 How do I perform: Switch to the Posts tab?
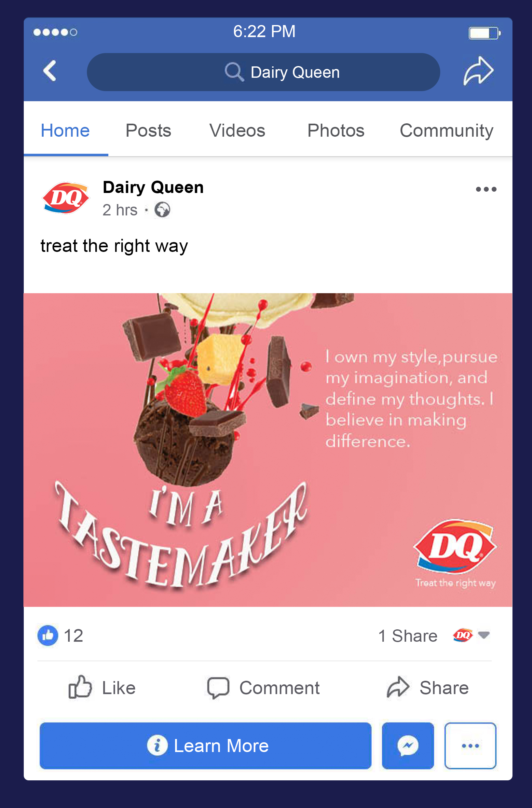click(148, 130)
